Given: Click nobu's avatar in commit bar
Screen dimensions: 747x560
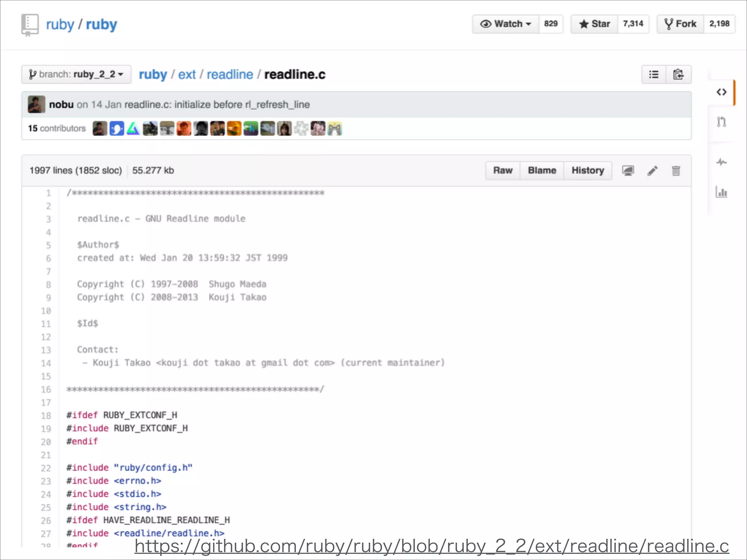Looking at the screenshot, I should tap(36, 105).
